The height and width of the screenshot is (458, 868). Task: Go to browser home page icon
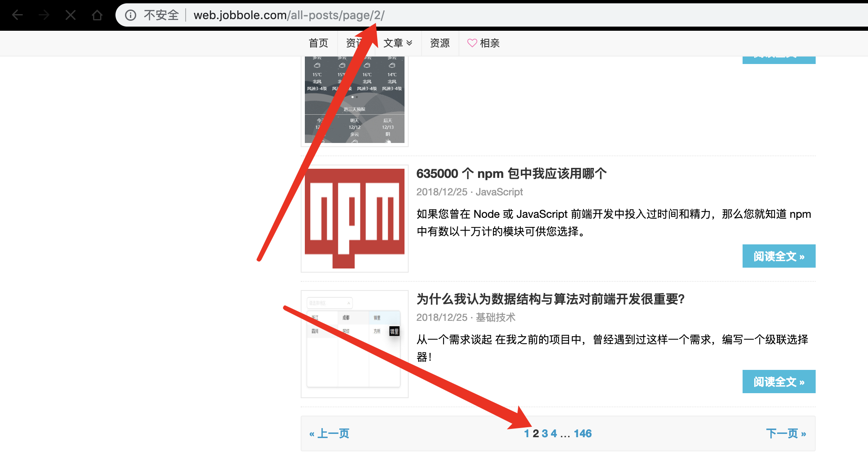[x=97, y=15]
